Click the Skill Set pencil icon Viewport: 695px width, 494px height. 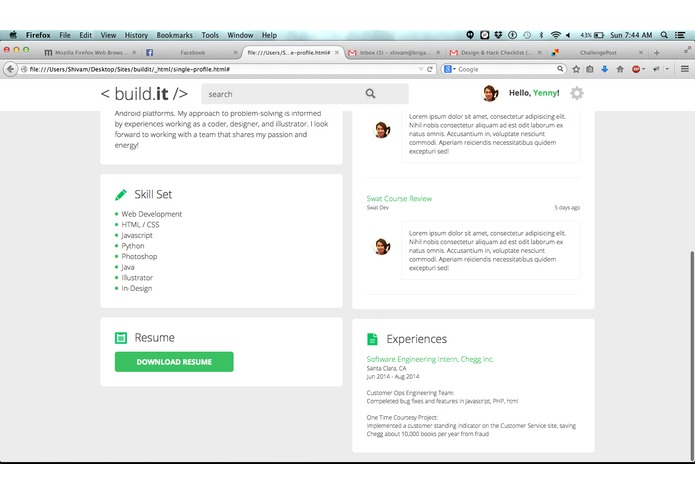(121, 194)
